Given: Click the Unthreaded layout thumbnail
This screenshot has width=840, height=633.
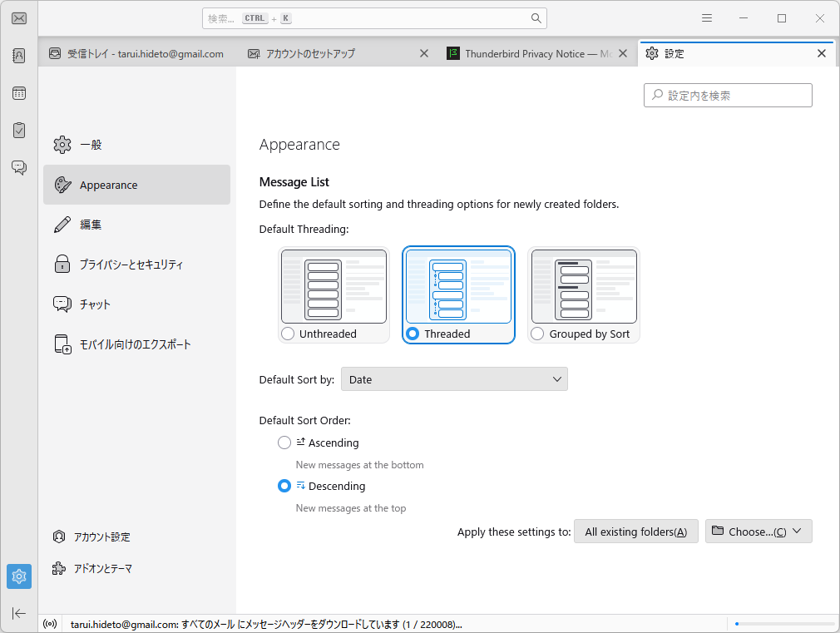Looking at the screenshot, I should pos(334,286).
